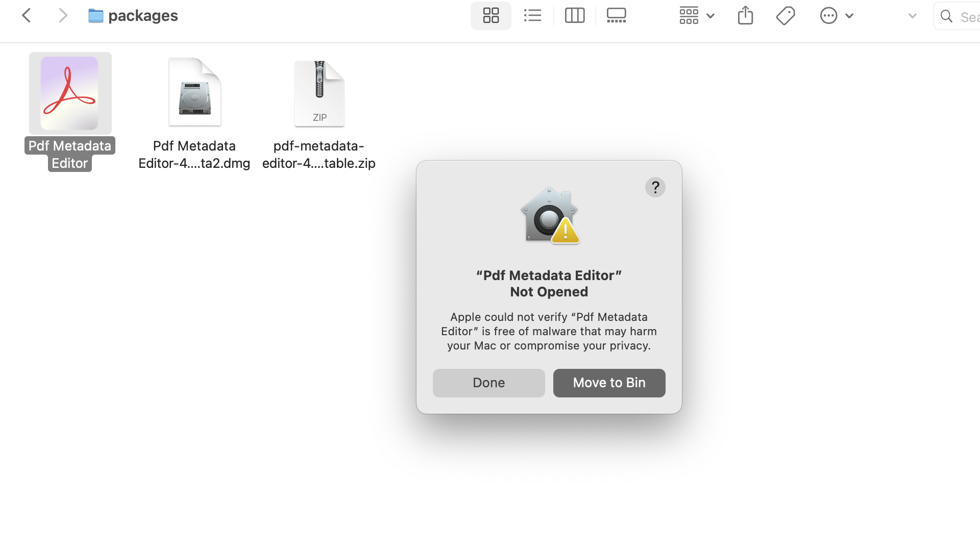980x551 pixels.
Task: Select the pdf-metadata-editor zip archive
Action: pyautogui.click(x=319, y=94)
